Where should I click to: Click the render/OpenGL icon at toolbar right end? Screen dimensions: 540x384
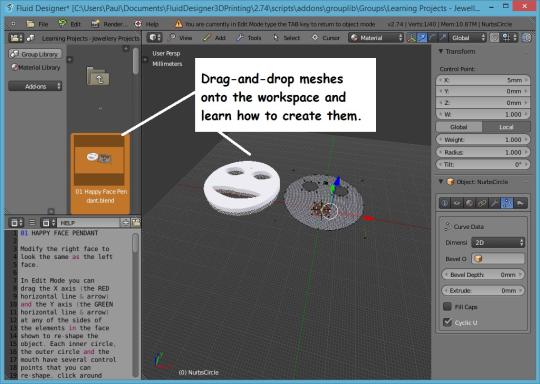[x=526, y=38]
